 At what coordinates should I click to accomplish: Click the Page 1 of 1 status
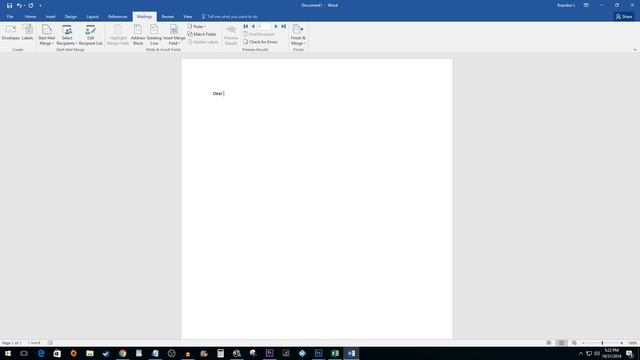[11, 343]
